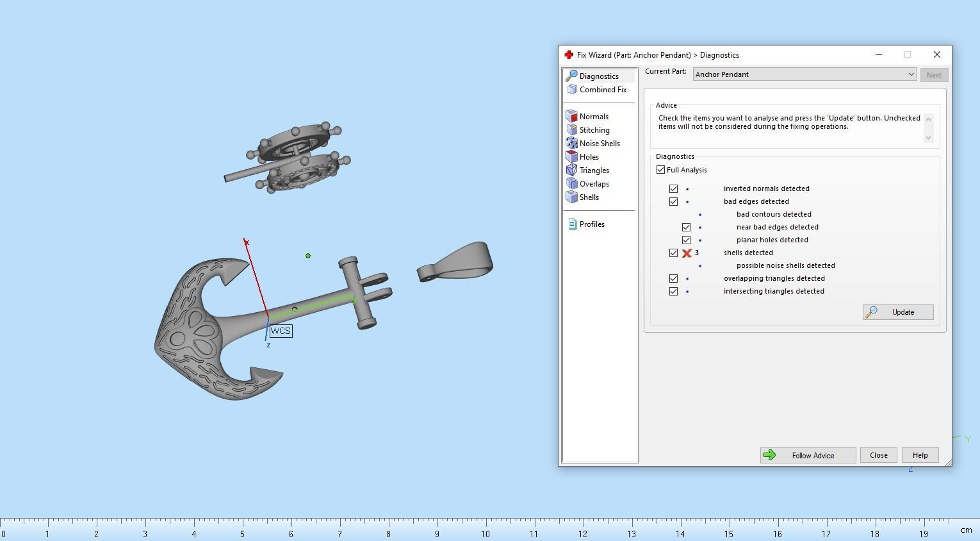
Task: Uncheck the planar holes detected checkbox
Action: [686, 240]
